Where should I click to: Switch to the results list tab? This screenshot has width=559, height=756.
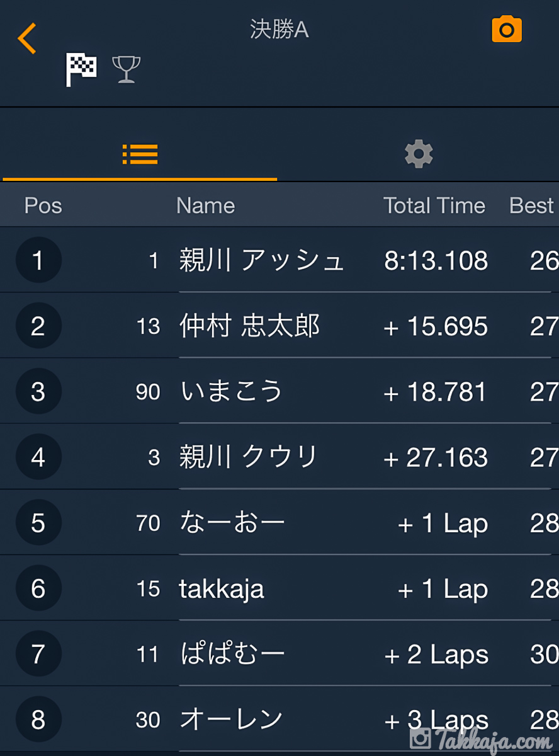coord(140,154)
